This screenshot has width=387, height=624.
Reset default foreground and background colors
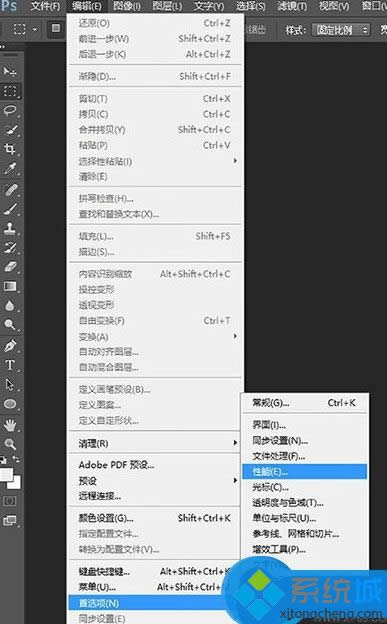(x=3, y=460)
